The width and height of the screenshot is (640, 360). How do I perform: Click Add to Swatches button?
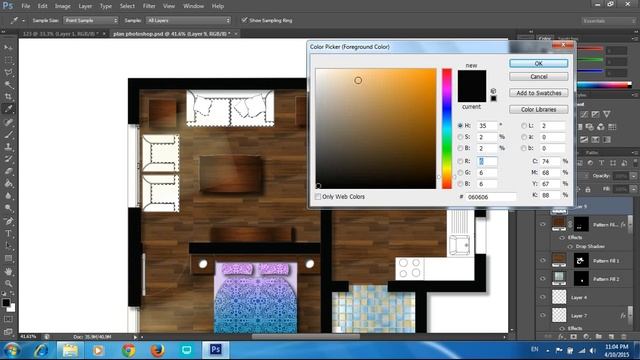[x=538, y=93]
